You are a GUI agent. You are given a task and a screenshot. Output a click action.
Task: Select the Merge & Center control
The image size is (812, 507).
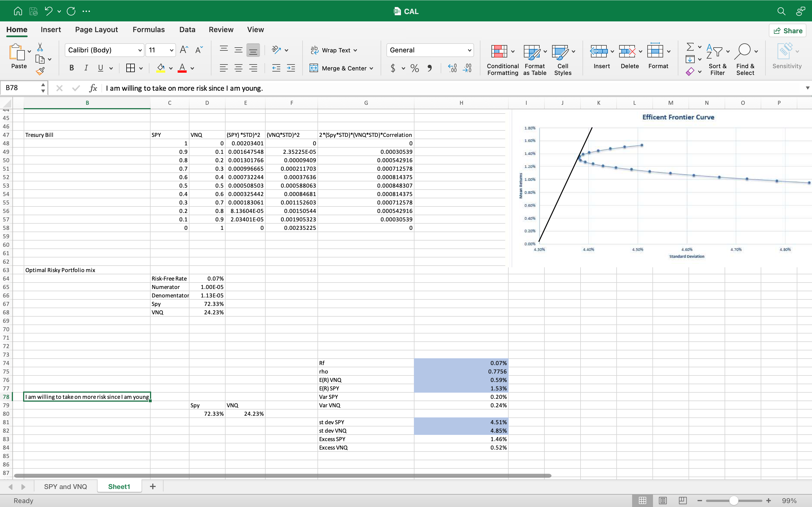click(x=341, y=68)
